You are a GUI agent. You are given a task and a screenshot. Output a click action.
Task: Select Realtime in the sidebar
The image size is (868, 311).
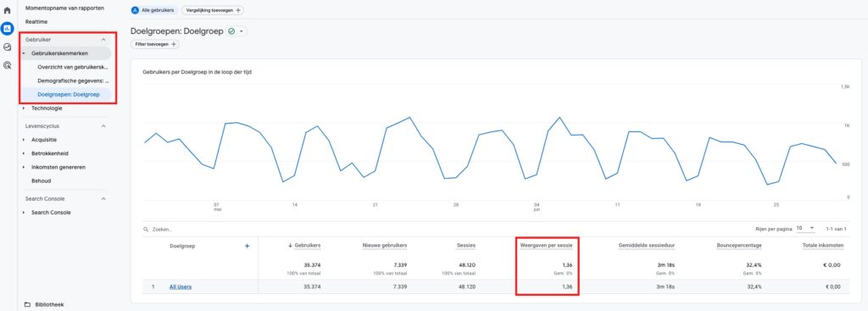click(36, 21)
